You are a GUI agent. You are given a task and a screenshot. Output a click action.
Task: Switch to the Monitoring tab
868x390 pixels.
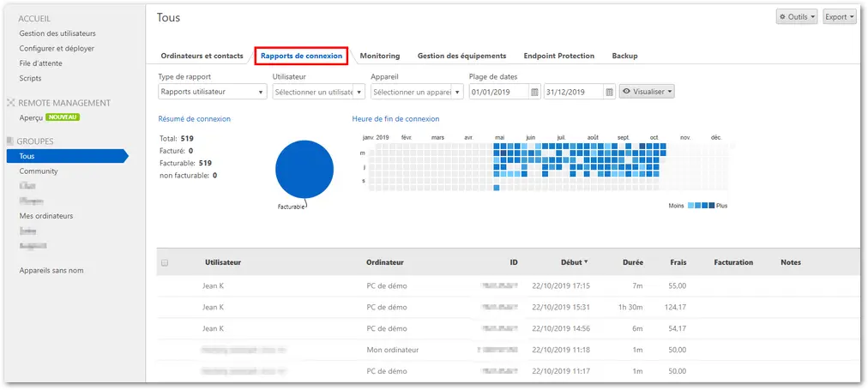pyautogui.click(x=380, y=56)
